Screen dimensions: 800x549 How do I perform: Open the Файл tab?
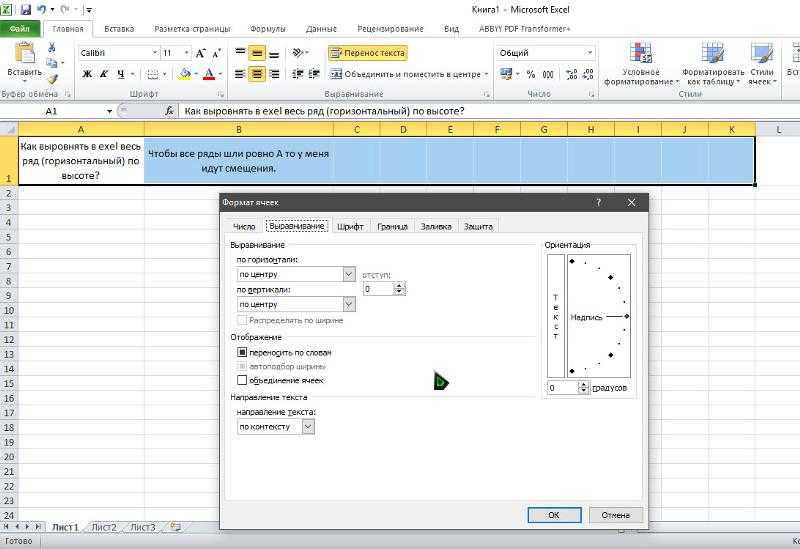[x=19, y=29]
